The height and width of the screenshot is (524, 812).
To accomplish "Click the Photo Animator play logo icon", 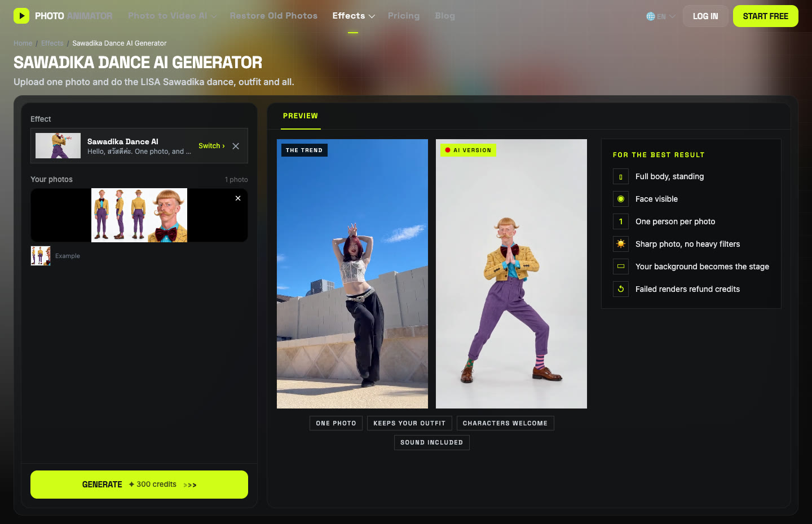I will point(21,16).
